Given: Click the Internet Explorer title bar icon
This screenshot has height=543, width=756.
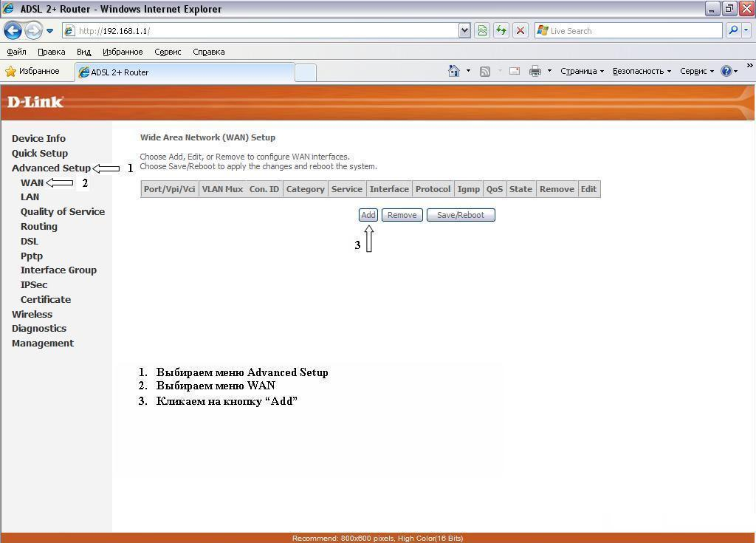Looking at the screenshot, I should pos(8,7).
